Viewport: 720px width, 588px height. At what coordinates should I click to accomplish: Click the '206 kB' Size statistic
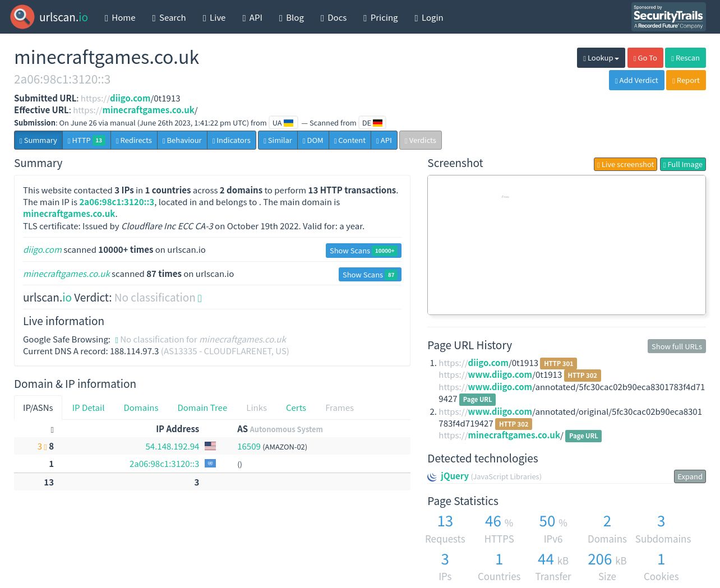pyautogui.click(x=607, y=559)
